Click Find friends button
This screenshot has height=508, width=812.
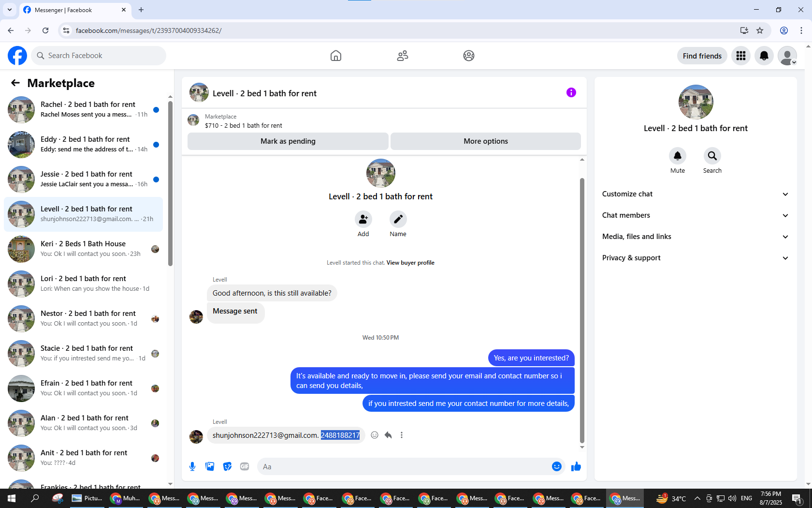tap(702, 56)
